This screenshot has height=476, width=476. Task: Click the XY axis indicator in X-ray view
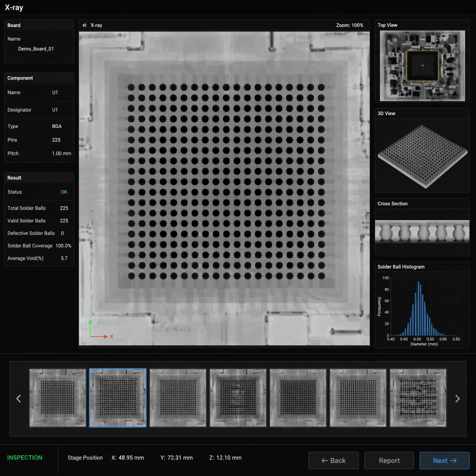coord(100,327)
